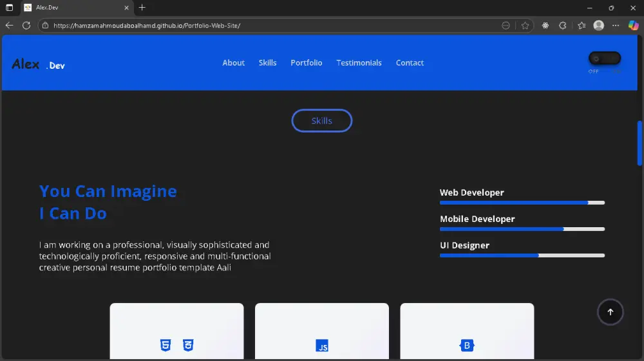Select the Alex.Dev browser tab
Screen dimensions: 644x361
77,7
